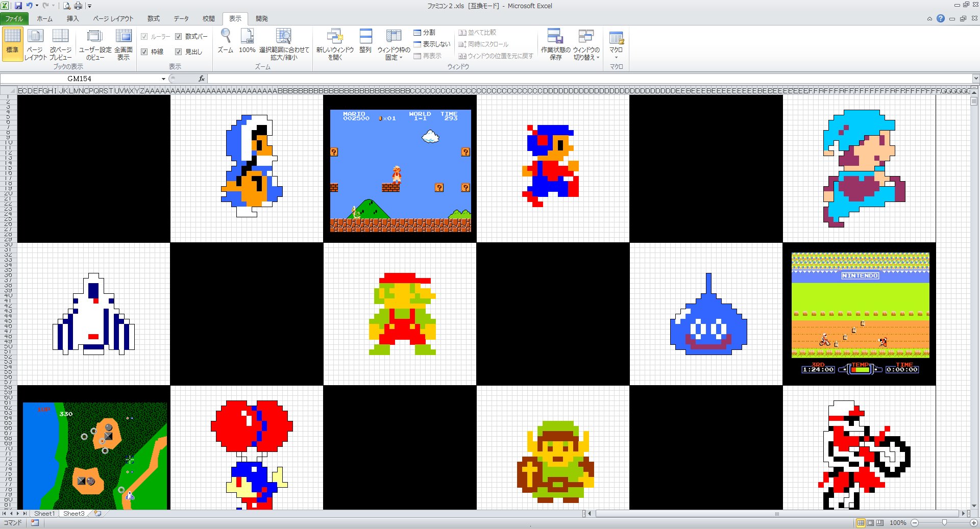Open ユーザー設定のビュー custom views
Viewport: 980px width, 529px height.
point(95,44)
